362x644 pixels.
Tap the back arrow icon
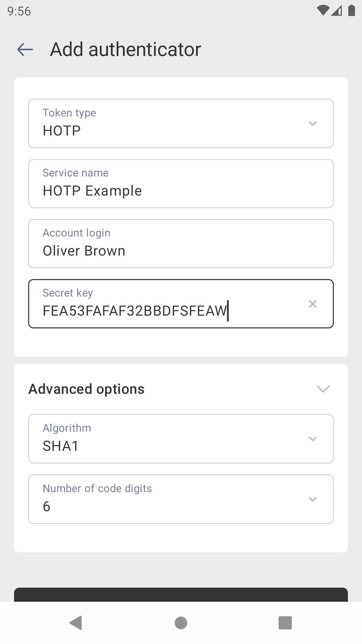point(25,49)
